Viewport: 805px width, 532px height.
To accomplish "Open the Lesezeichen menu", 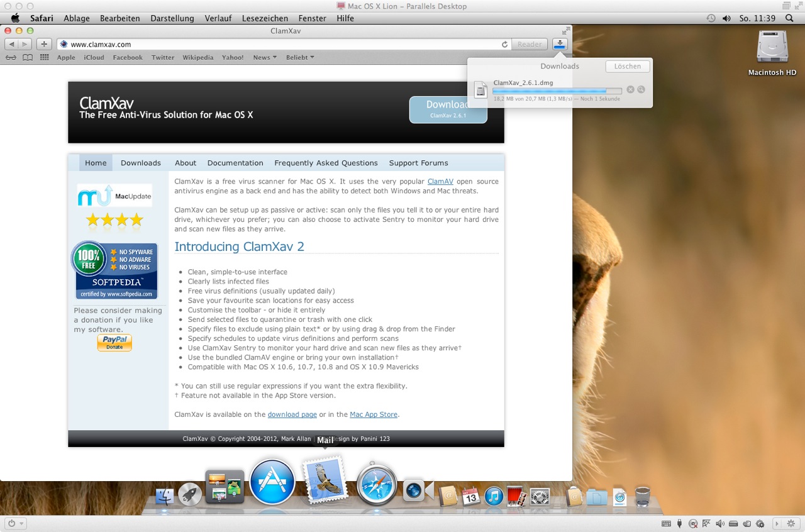I will tap(265, 18).
